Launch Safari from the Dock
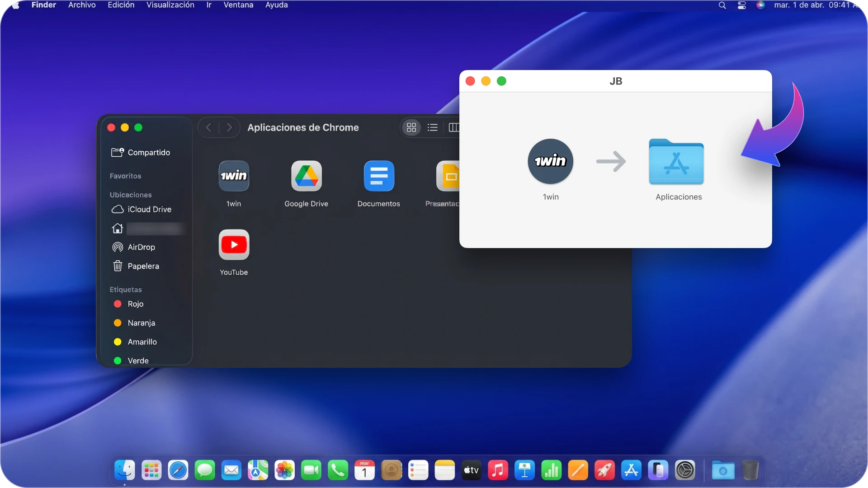 pos(178,470)
